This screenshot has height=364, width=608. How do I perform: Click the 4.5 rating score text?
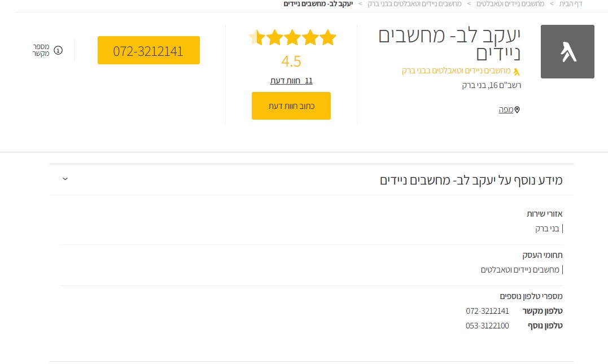[291, 61]
